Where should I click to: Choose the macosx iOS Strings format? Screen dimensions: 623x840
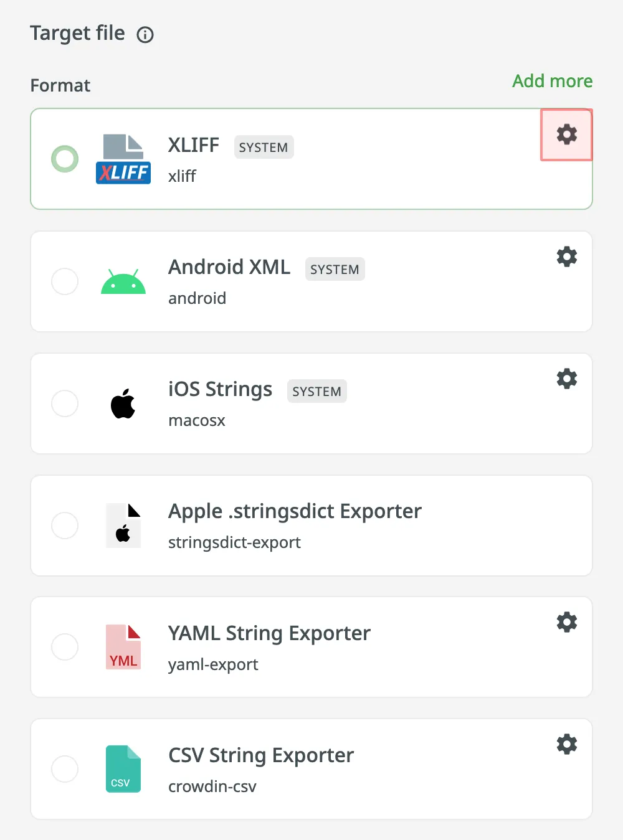click(65, 403)
